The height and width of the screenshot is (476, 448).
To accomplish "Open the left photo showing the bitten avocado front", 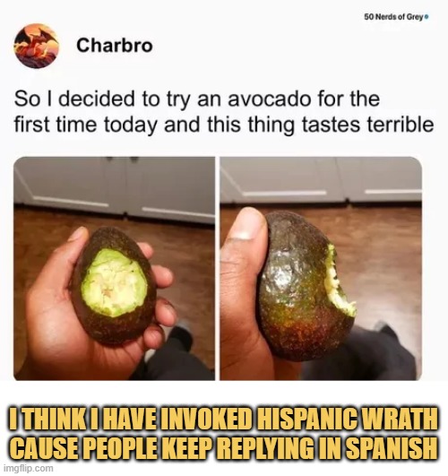I will coord(114,268).
